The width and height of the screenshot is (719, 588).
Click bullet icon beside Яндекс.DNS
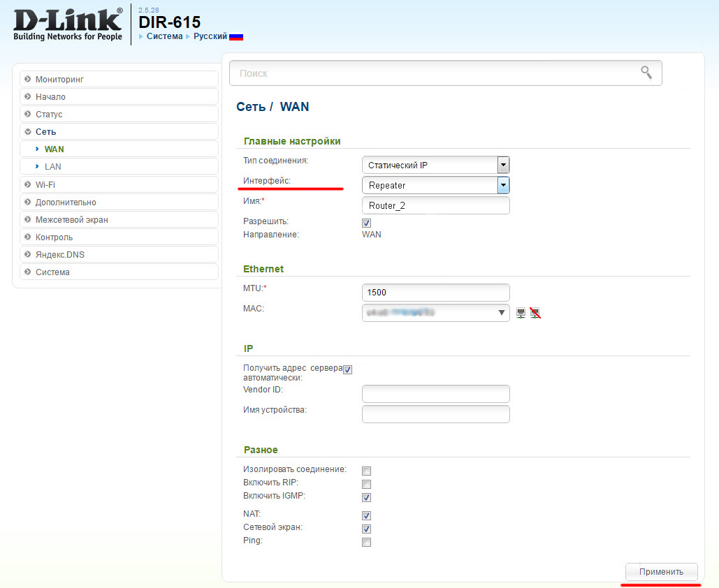27,254
